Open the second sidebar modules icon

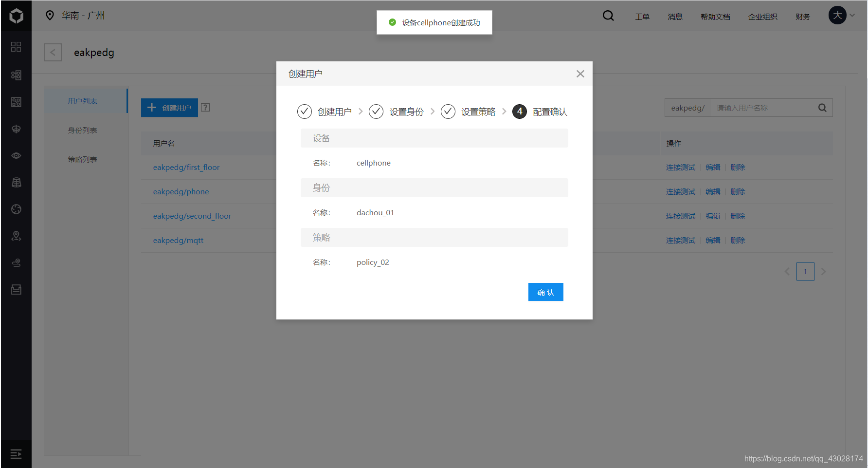tap(16, 75)
